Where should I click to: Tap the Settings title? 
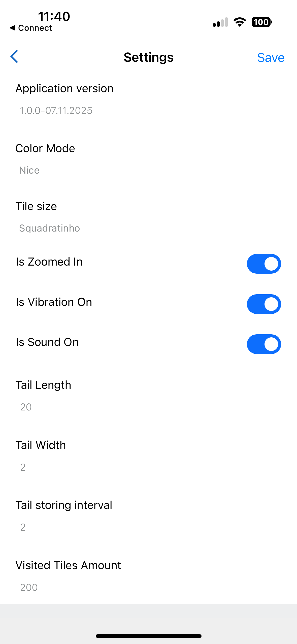coord(148,57)
